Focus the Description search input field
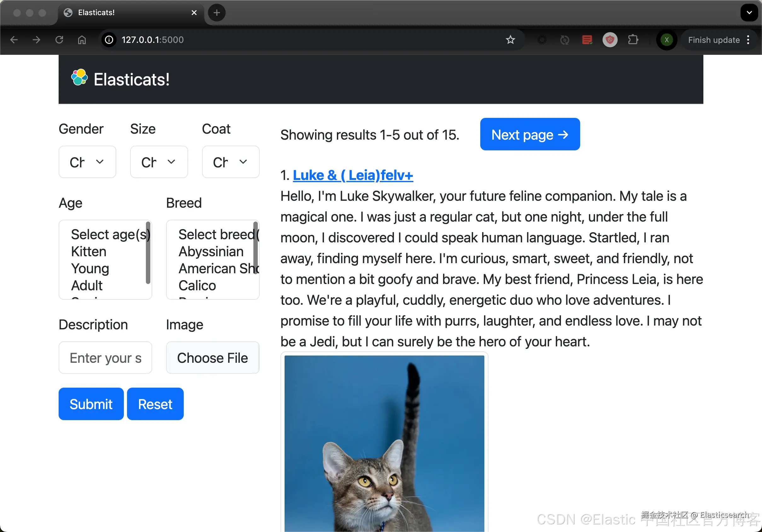 pos(105,358)
